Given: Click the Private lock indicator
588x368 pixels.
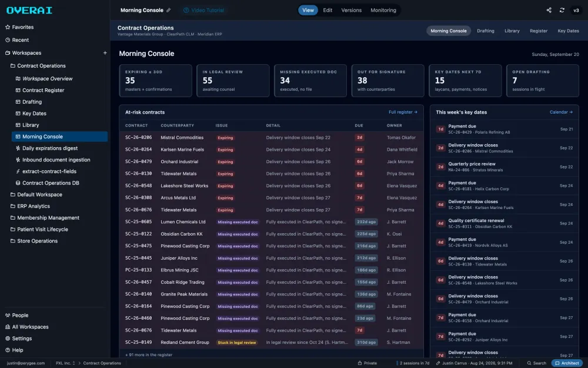Looking at the screenshot, I should tap(367, 363).
